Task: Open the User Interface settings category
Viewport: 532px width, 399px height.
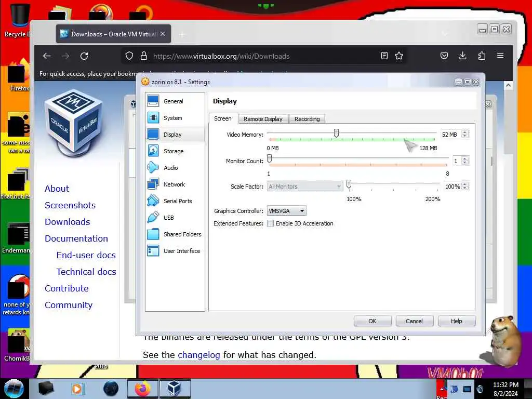Action: (175, 251)
